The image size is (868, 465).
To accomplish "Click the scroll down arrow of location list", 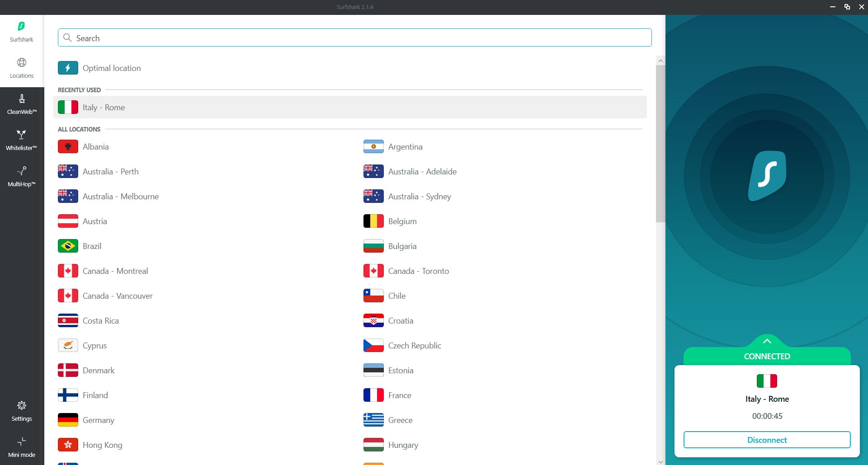I will (660, 461).
